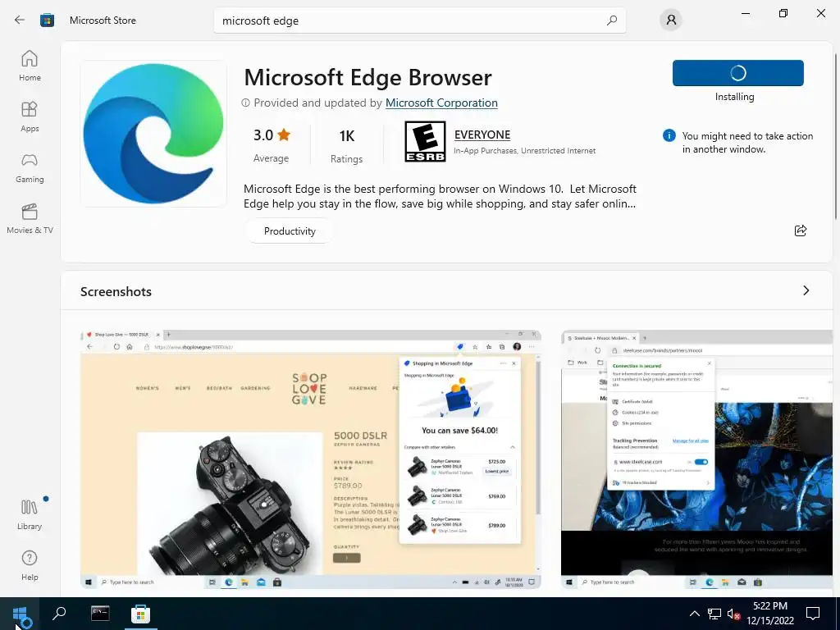Viewport: 840px width, 630px height.
Task: Click the Microsoft Store taskbar icon
Action: pos(141,614)
